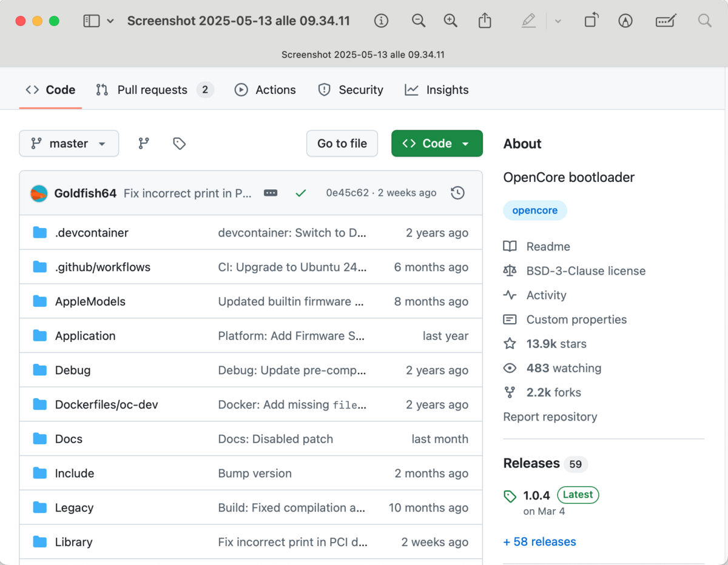View the 483 watching link
Viewport: 728px width, 565px height.
pyautogui.click(x=564, y=368)
